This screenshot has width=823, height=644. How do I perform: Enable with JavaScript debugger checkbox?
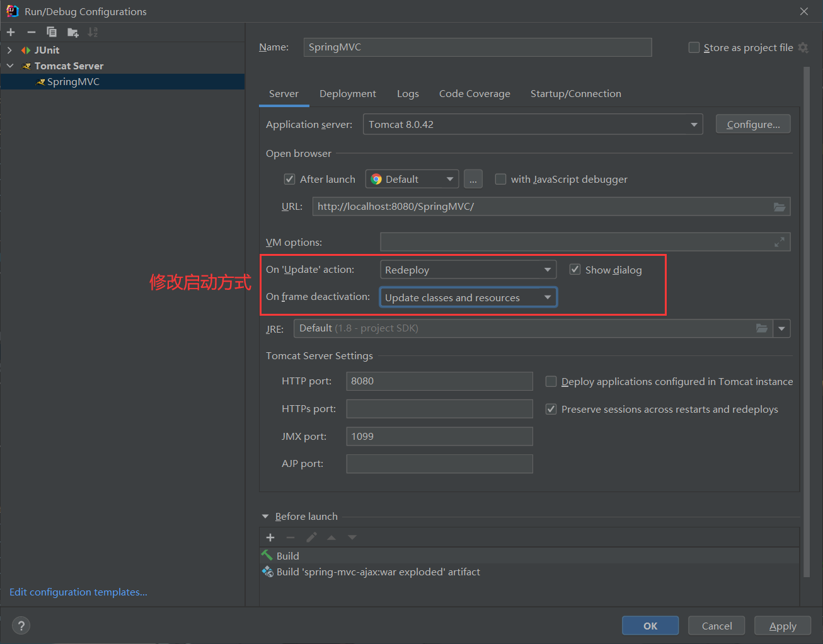(x=500, y=179)
